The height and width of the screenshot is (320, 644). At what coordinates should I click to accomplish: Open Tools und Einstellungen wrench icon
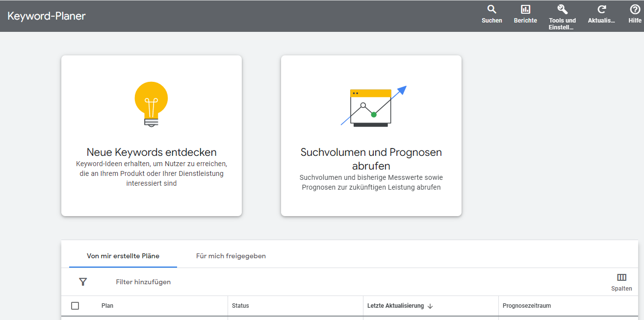[562, 9]
